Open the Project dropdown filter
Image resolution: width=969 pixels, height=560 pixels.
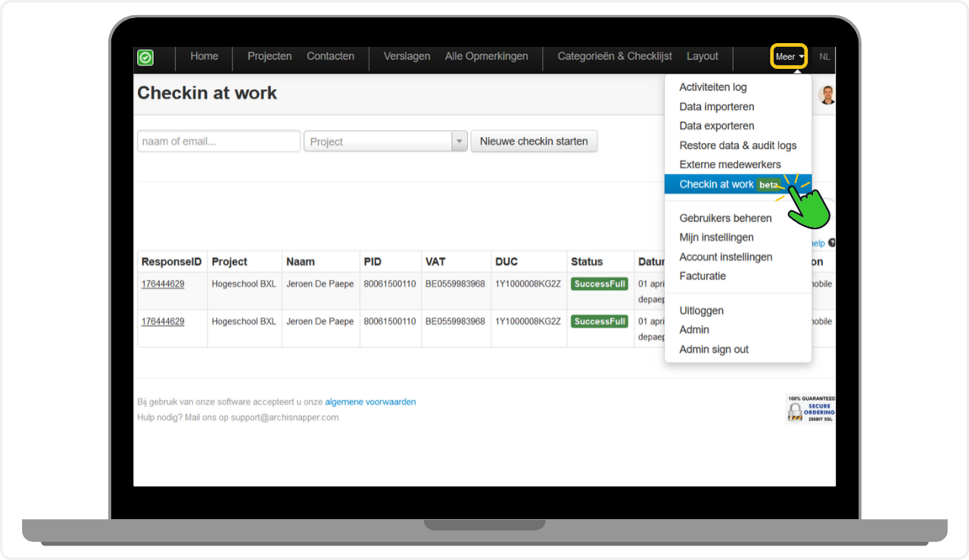pyautogui.click(x=385, y=142)
